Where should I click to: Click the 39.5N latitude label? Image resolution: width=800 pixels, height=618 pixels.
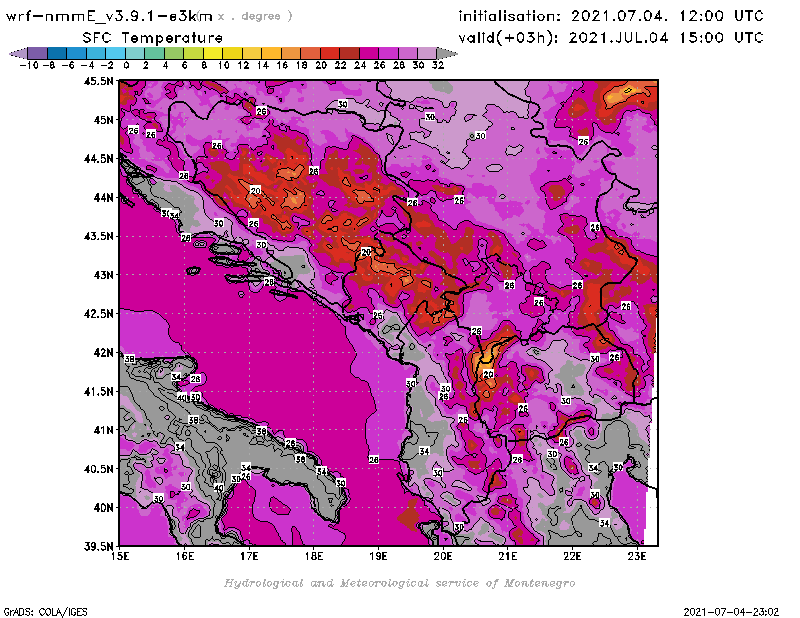click(x=98, y=547)
